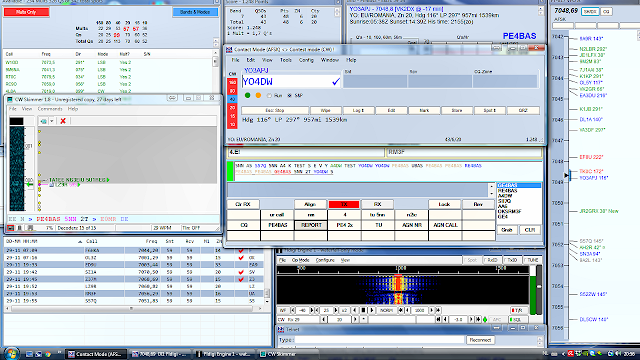This screenshot has height=360, width=640.
Task: Click the 1000 Hz signal on Fldigi waterfall
Action: (398, 290)
